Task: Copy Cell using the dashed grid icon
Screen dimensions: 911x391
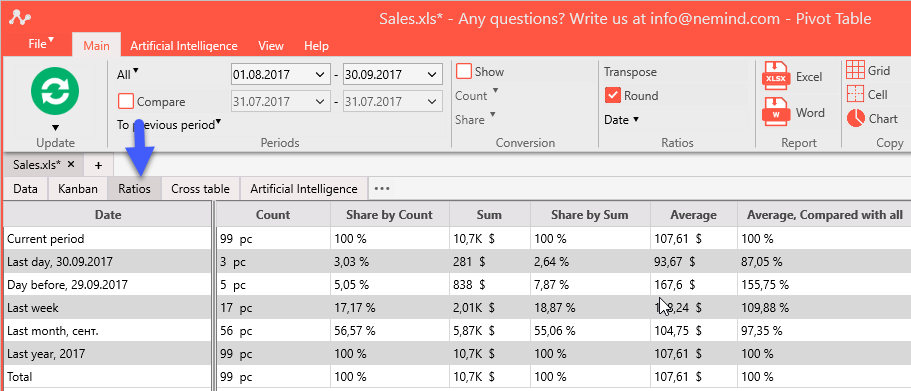Action: 855,94
